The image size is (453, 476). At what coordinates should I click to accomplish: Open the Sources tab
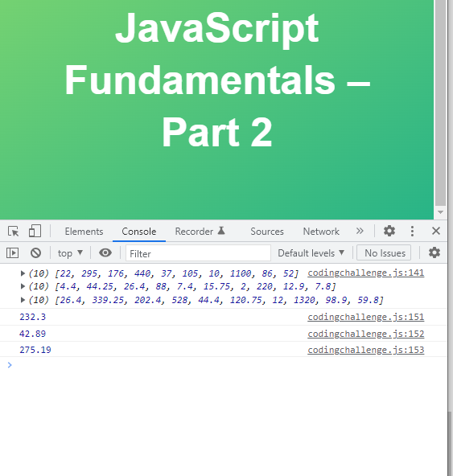[x=267, y=232]
